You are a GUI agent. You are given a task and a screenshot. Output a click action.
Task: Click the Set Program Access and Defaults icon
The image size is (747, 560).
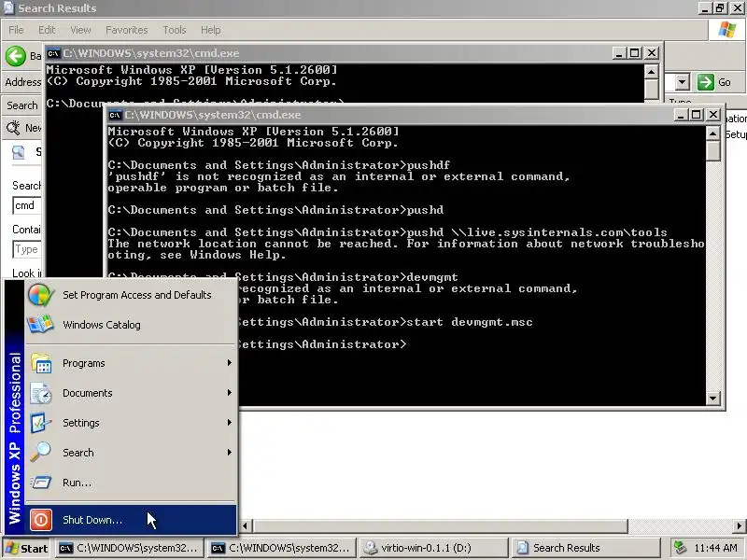[x=40, y=295]
